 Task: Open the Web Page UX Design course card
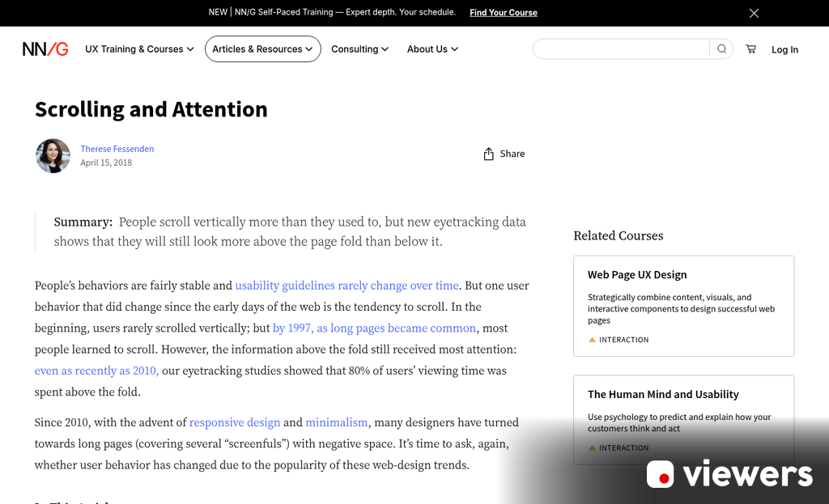click(x=683, y=306)
